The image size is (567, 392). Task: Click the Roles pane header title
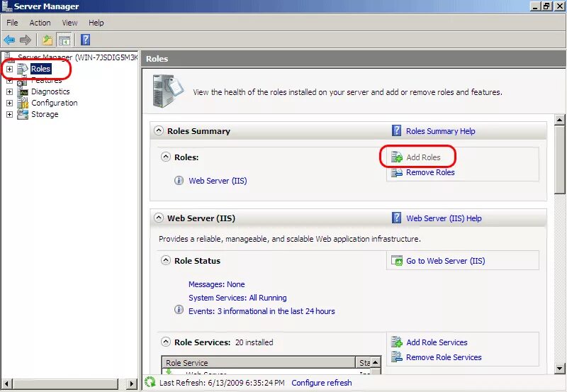point(157,59)
